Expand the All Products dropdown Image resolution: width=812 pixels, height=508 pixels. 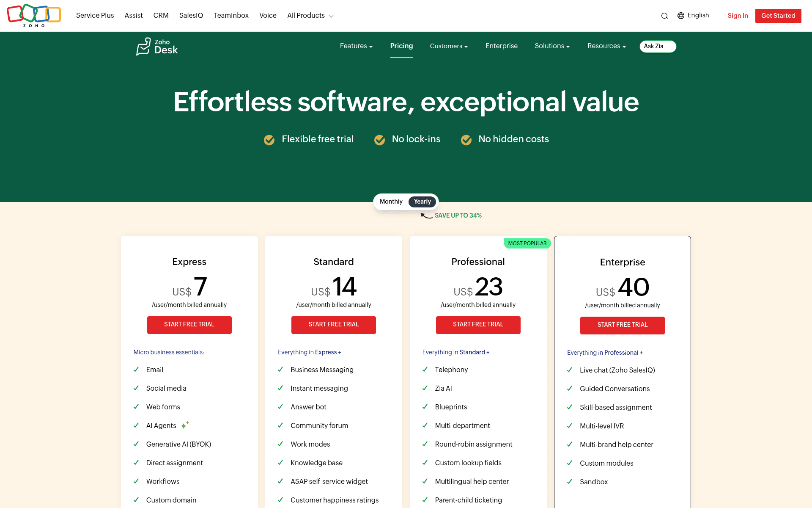(310, 16)
